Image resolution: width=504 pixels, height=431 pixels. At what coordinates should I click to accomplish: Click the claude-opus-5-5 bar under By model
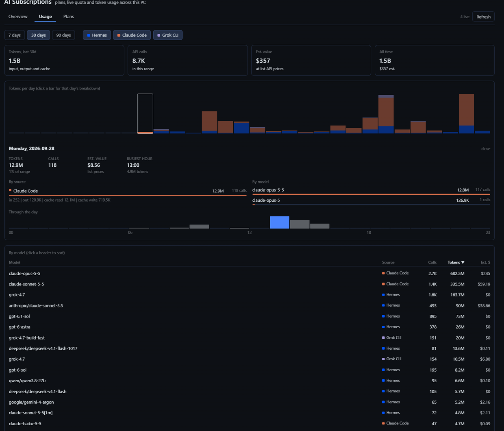click(371, 194)
